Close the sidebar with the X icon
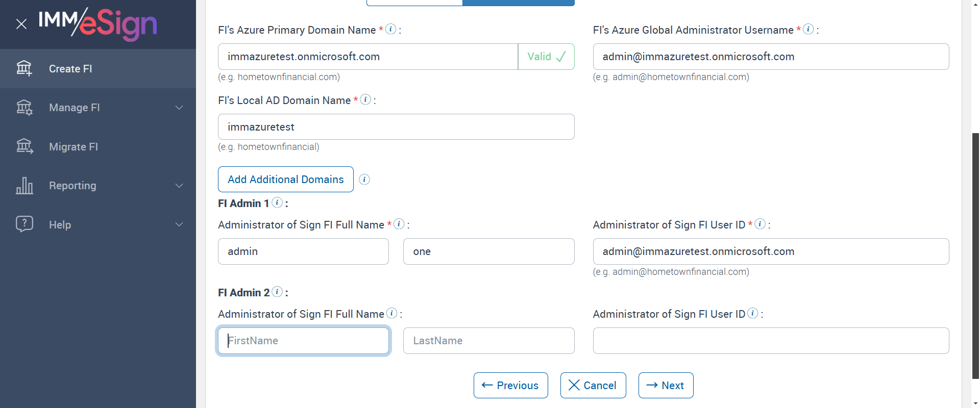The width and height of the screenshot is (980, 408). 21,24
